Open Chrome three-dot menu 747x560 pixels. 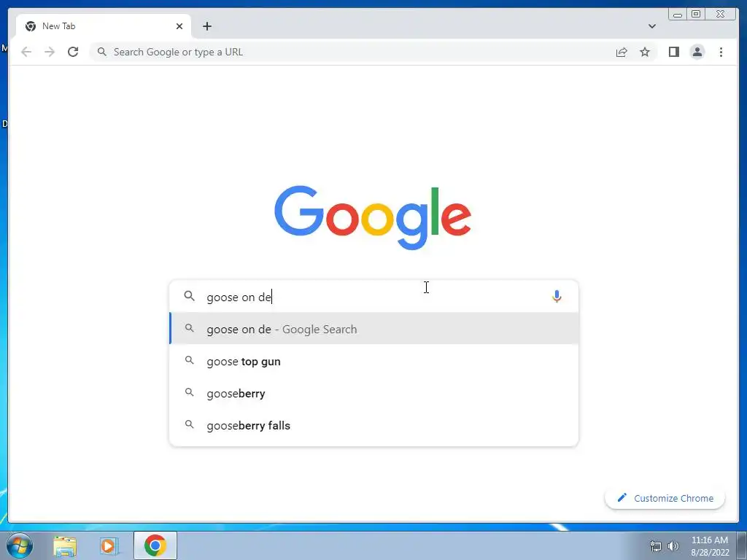721,52
